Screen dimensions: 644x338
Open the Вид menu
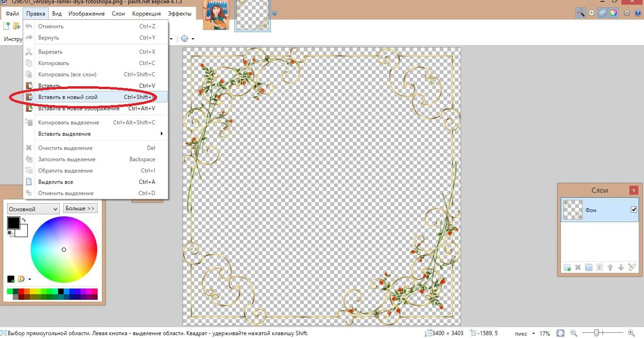coord(57,14)
